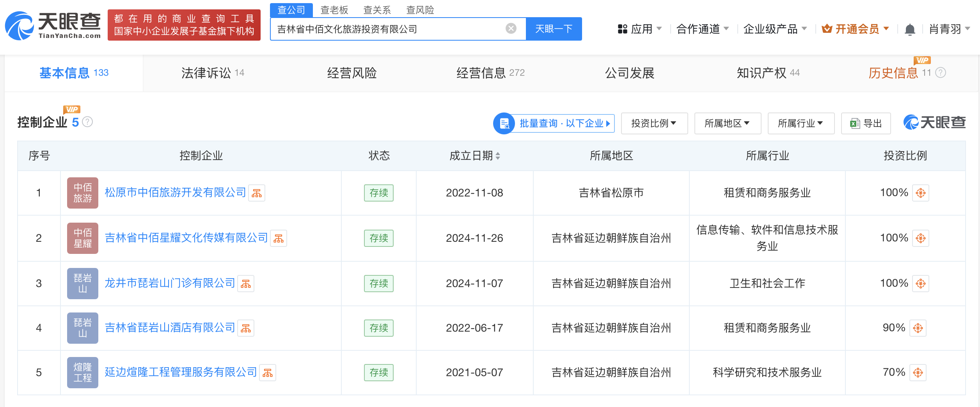
Task: Click the 煊隆工程 company logo tile
Action: point(83,373)
